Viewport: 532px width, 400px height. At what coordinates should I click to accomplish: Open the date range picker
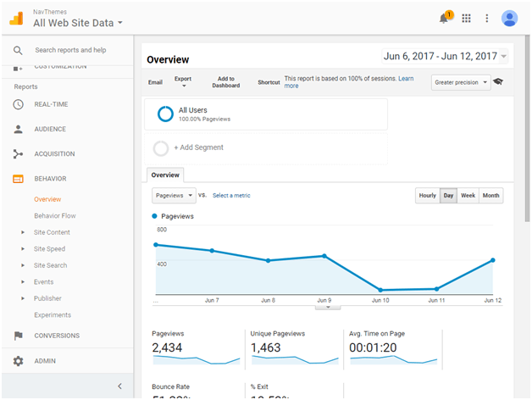445,56
